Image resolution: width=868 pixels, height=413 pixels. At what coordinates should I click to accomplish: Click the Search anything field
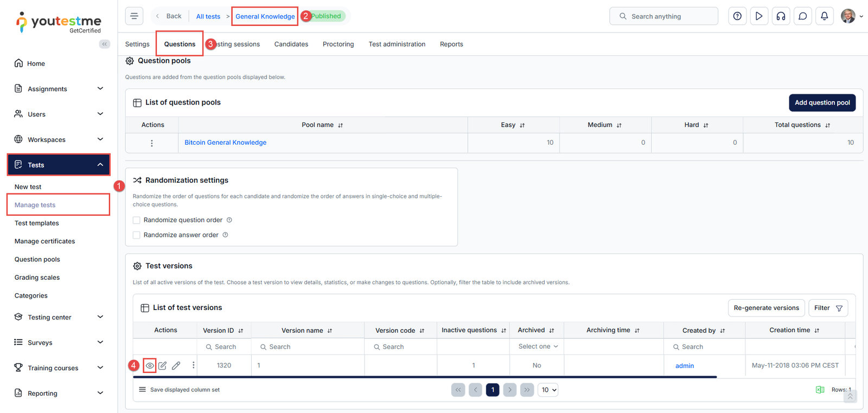(x=663, y=16)
